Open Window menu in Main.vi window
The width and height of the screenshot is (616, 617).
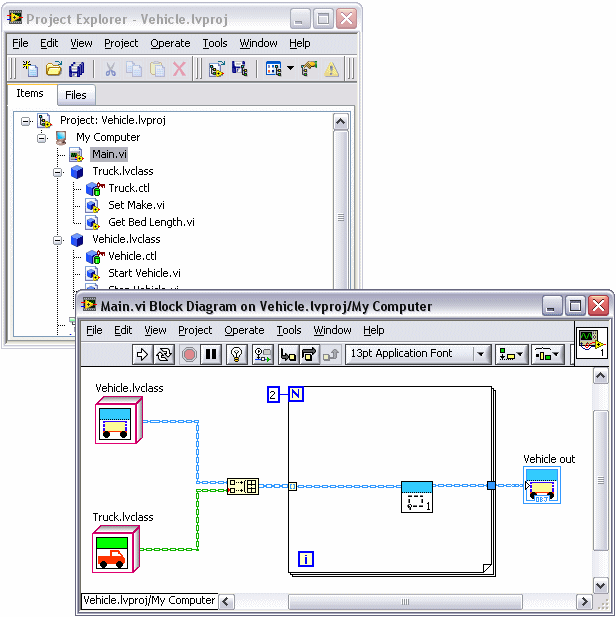(332, 330)
